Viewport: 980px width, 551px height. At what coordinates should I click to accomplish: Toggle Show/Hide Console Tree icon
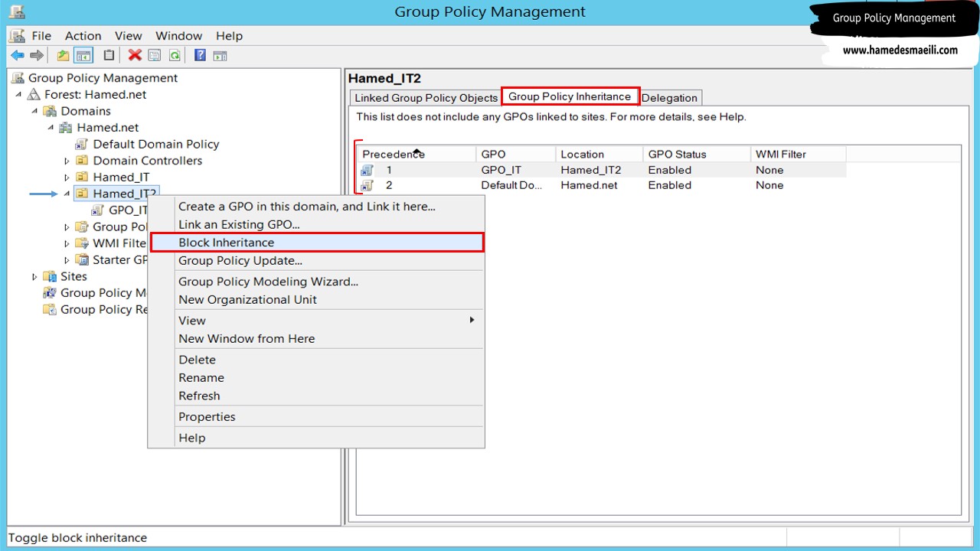pyautogui.click(x=83, y=55)
